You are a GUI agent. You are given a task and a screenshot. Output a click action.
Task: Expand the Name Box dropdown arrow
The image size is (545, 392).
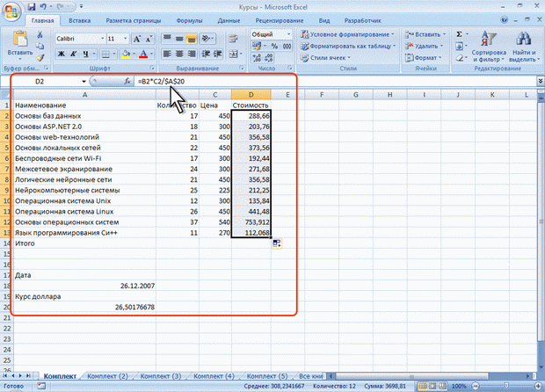pos(84,81)
